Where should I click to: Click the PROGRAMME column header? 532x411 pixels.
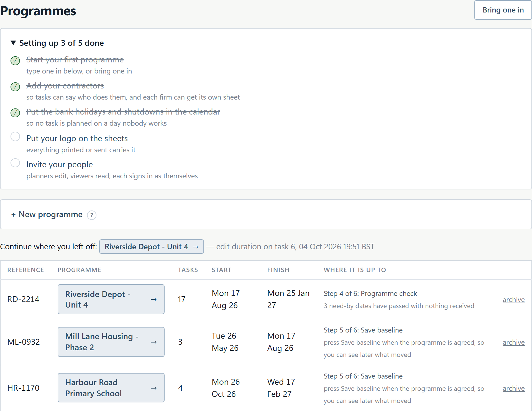[x=79, y=270]
